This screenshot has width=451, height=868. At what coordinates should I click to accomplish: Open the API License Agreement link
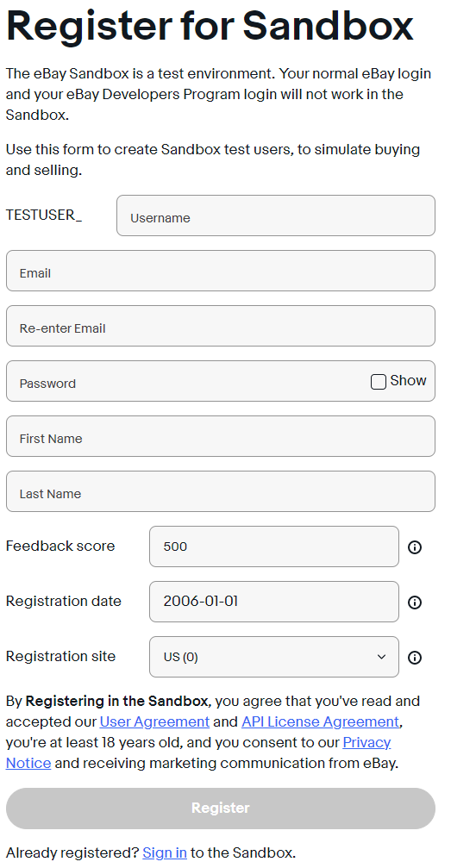[320, 721]
